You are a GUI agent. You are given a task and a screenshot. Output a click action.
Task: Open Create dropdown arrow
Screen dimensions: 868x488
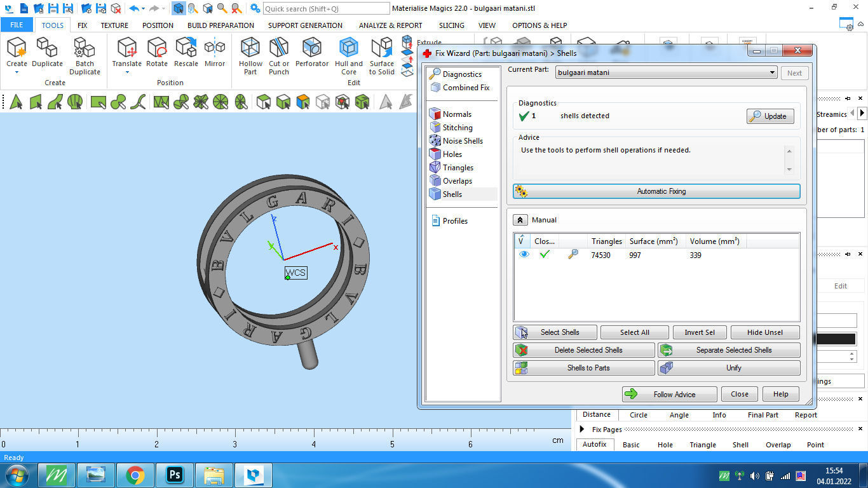(17, 72)
